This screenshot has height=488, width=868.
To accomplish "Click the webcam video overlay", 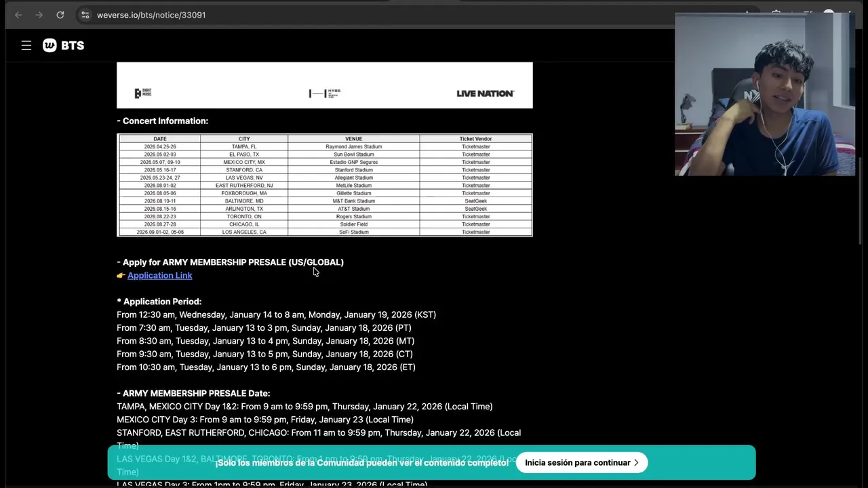I will [764, 94].
